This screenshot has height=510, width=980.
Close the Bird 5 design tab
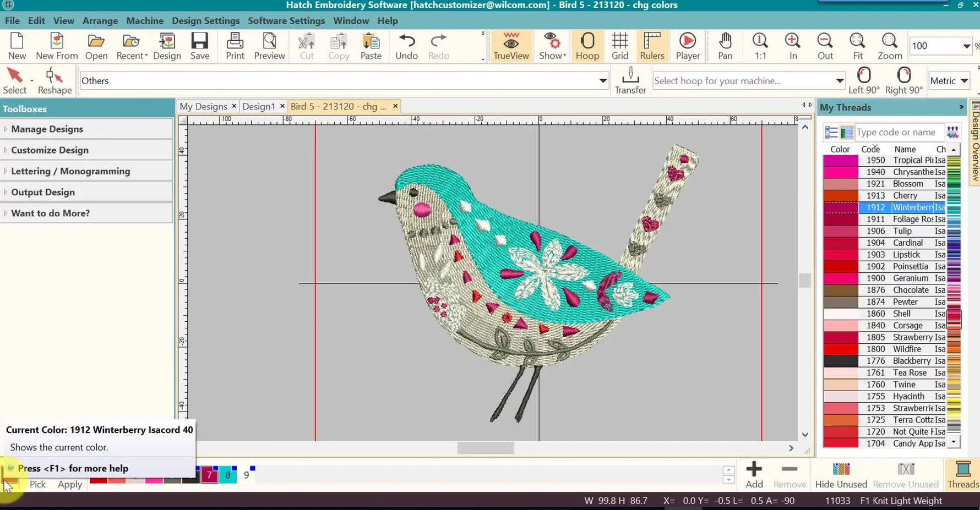point(395,106)
